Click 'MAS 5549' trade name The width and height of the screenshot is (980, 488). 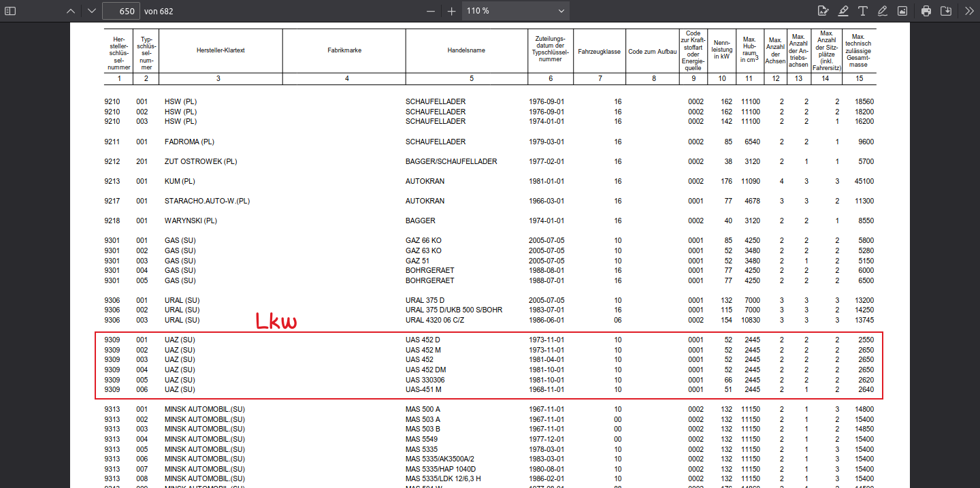pos(421,439)
